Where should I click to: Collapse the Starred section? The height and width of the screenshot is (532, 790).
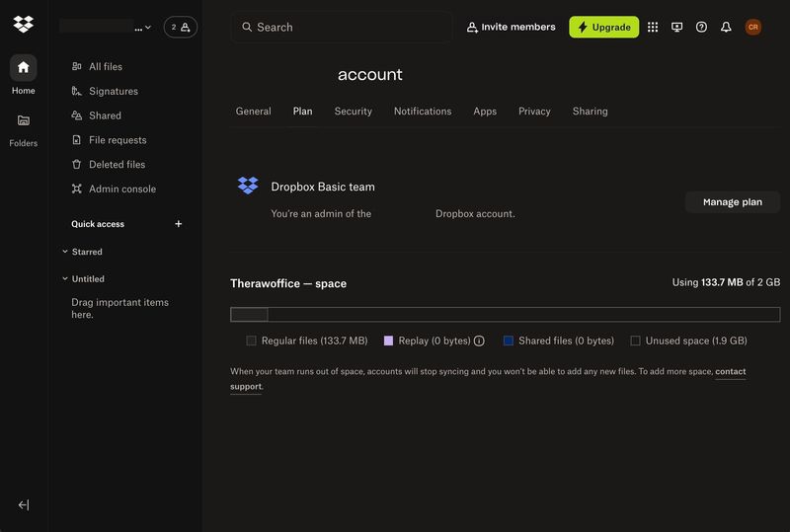tap(65, 252)
